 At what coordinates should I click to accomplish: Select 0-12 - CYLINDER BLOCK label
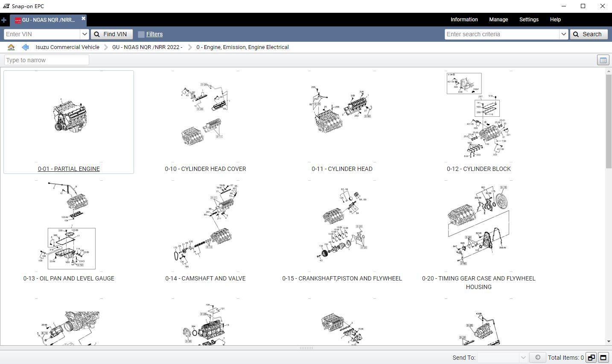pos(478,169)
